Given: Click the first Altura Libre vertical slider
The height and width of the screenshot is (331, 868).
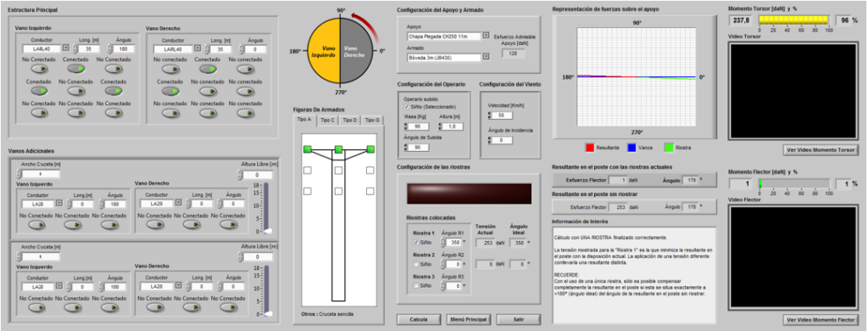Looking at the screenshot, I should [x=265, y=208].
